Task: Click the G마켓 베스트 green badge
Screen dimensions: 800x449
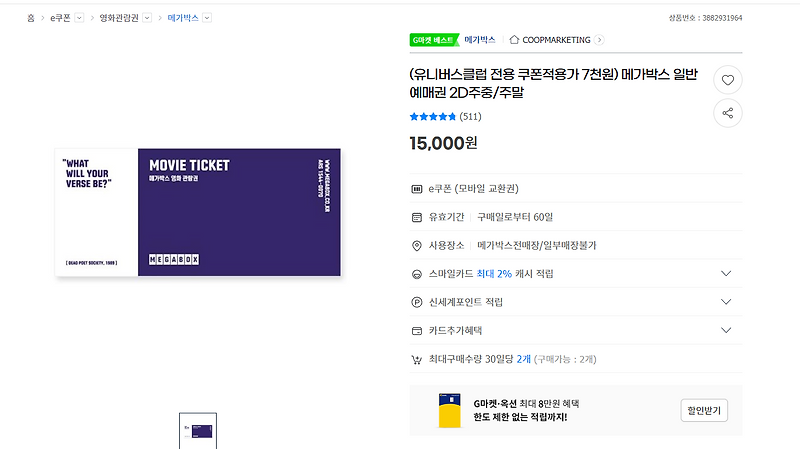Action: [x=433, y=40]
